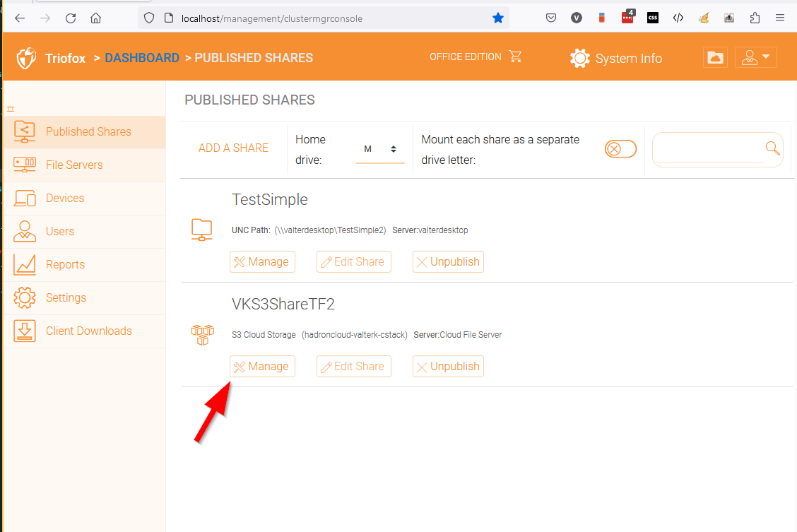
Task: Click the site shield tracking protection icon
Action: click(x=149, y=18)
